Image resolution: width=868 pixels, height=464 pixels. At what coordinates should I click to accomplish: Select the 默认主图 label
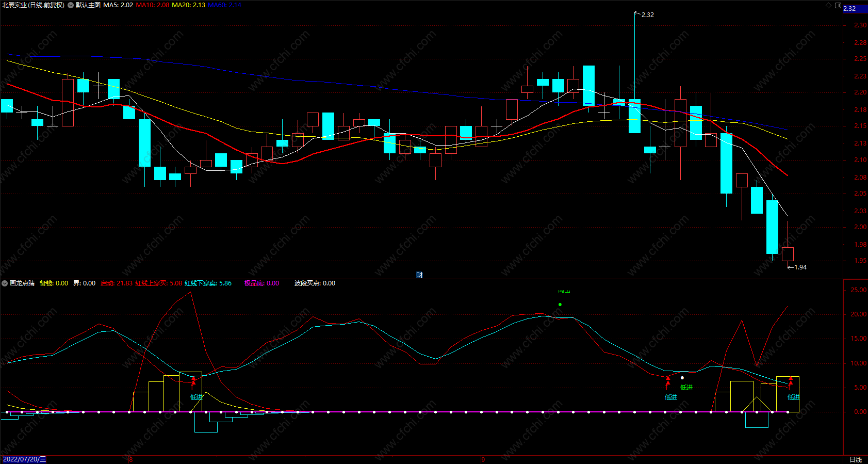pyautogui.click(x=88, y=5)
